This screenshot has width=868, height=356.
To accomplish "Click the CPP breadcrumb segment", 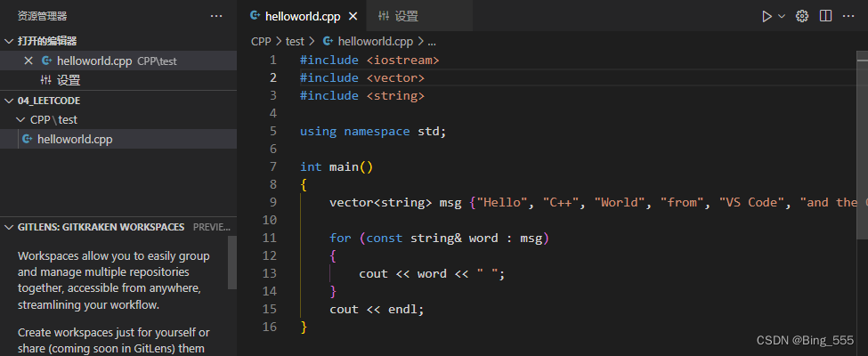I will (261, 41).
